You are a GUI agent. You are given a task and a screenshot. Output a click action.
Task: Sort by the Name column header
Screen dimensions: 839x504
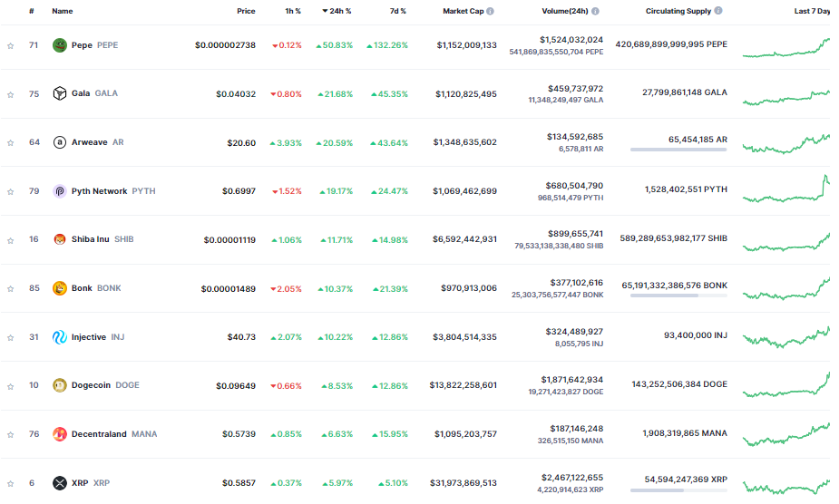click(x=62, y=11)
